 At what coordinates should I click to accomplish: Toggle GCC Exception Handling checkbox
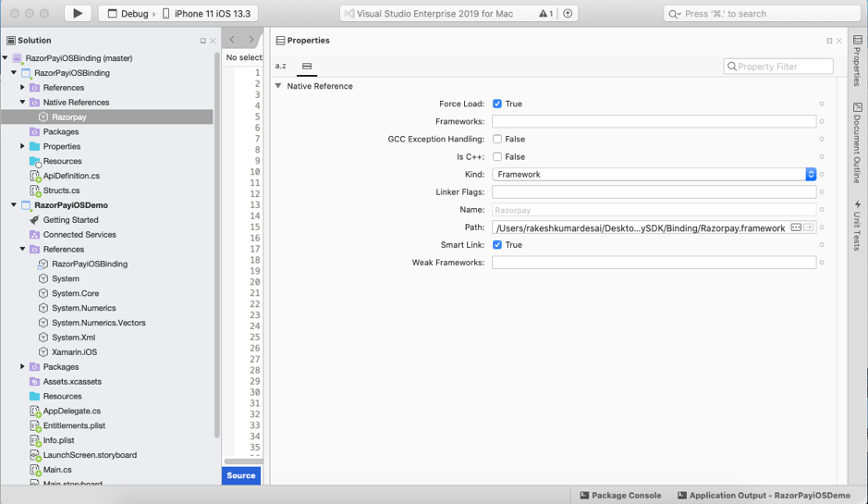pyautogui.click(x=497, y=139)
